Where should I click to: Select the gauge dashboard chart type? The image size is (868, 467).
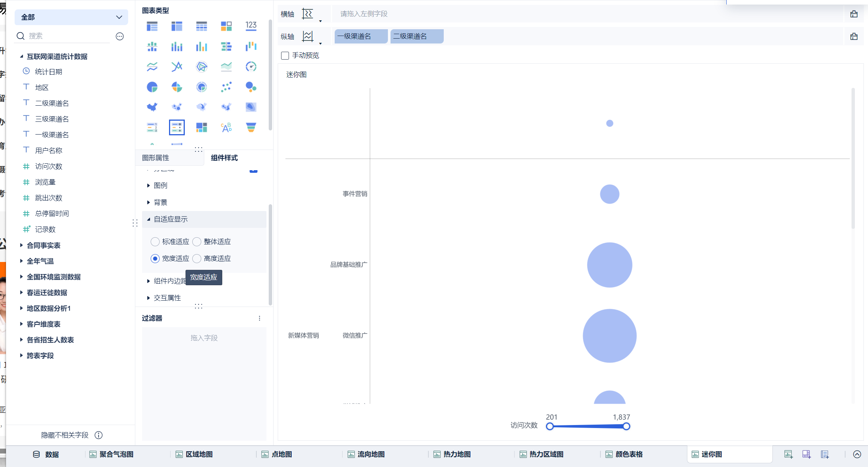coord(251,67)
